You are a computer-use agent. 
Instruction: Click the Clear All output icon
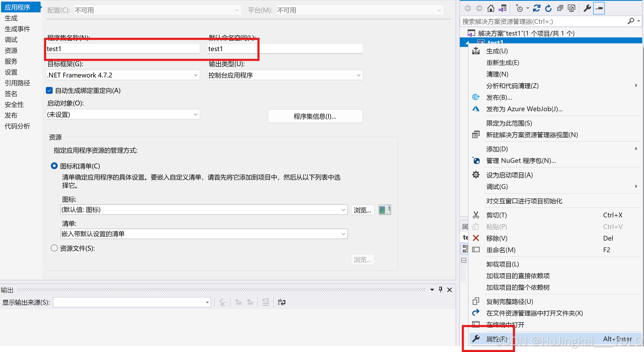pos(266,302)
